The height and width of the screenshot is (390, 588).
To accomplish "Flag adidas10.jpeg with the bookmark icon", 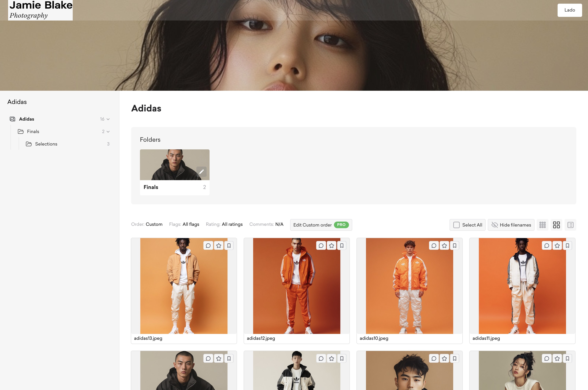I will point(454,246).
